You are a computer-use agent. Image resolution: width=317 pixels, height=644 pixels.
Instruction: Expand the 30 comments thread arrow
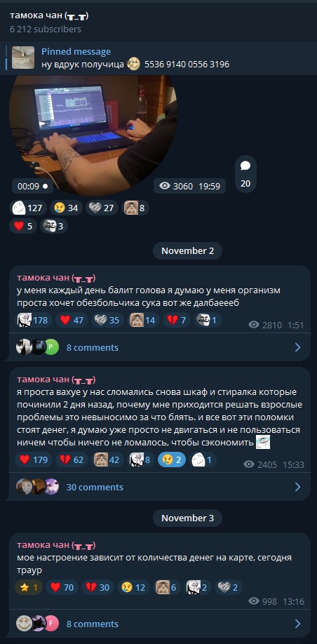pyautogui.click(x=297, y=487)
